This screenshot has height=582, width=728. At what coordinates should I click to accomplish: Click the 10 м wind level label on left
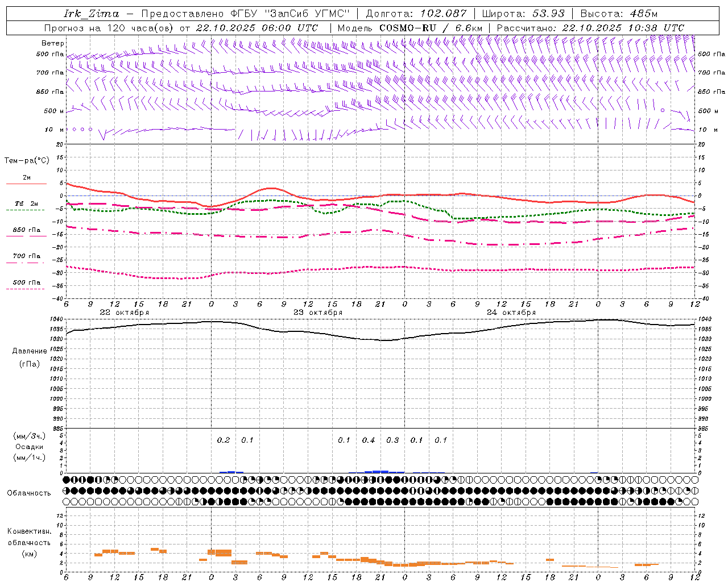pos(55,130)
